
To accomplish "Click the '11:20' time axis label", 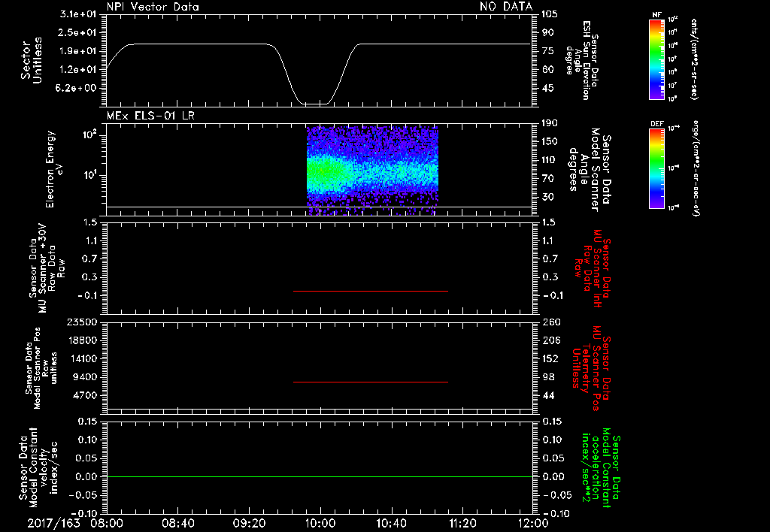I will pyautogui.click(x=462, y=523).
